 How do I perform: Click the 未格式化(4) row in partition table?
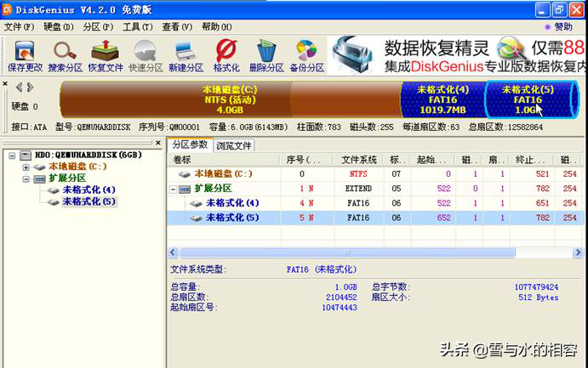375,203
